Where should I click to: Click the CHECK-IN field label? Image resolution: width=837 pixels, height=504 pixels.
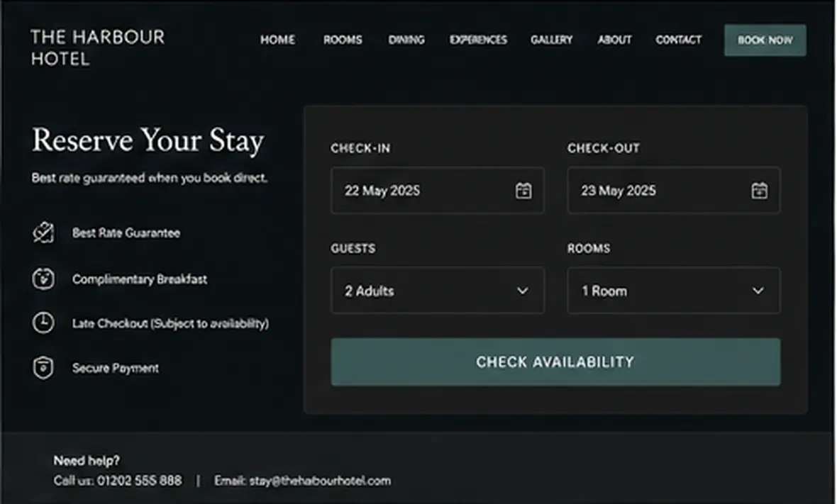tap(360, 148)
